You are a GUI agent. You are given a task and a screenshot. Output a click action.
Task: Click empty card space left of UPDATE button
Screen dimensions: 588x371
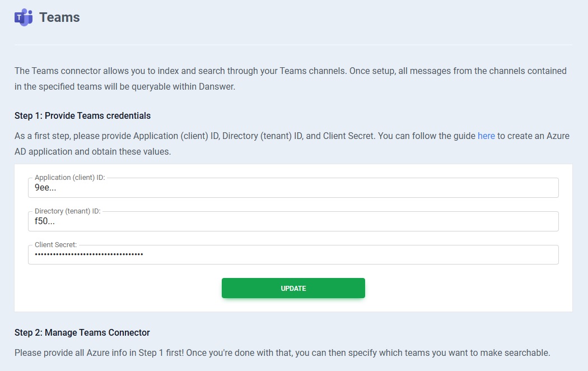118,288
